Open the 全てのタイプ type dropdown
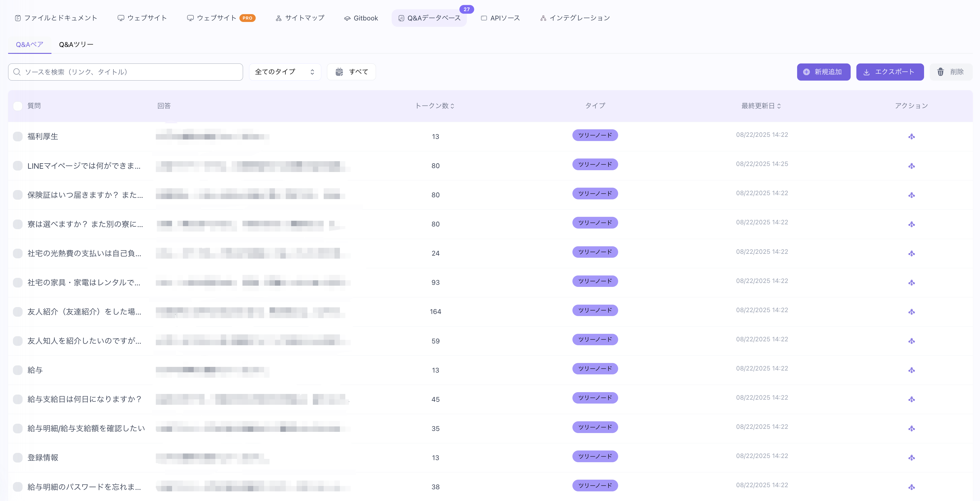Viewport: 980px width, 501px height. point(285,72)
